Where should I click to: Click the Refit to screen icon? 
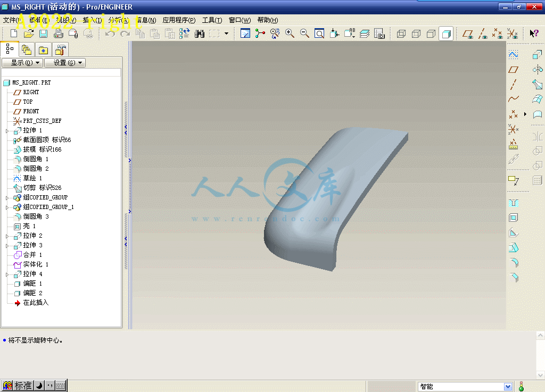click(x=319, y=34)
